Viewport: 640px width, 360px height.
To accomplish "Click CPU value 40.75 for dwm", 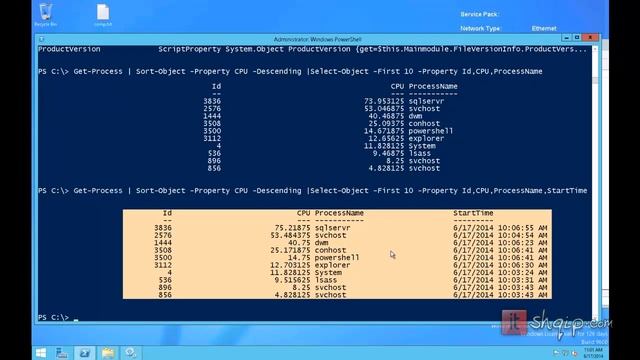I will point(299,242).
